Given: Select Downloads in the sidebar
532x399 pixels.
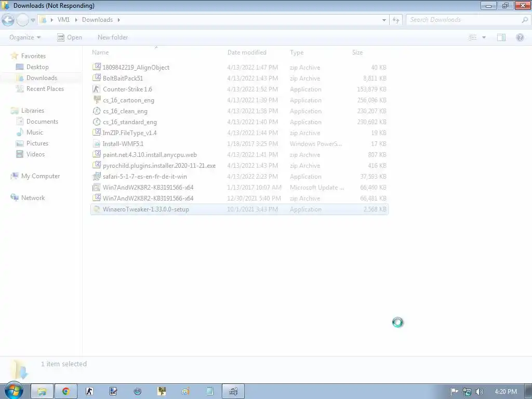Looking at the screenshot, I should pyautogui.click(x=42, y=78).
